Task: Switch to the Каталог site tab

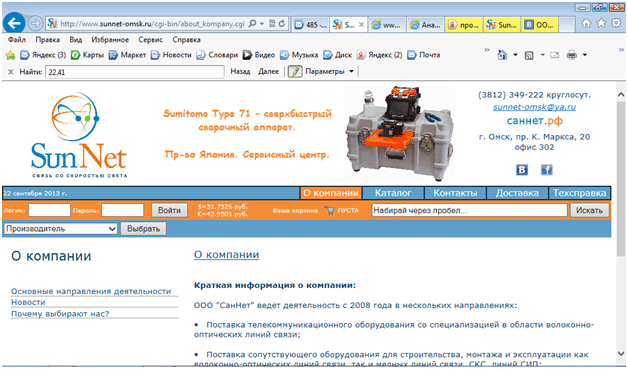Action: pyautogui.click(x=393, y=193)
